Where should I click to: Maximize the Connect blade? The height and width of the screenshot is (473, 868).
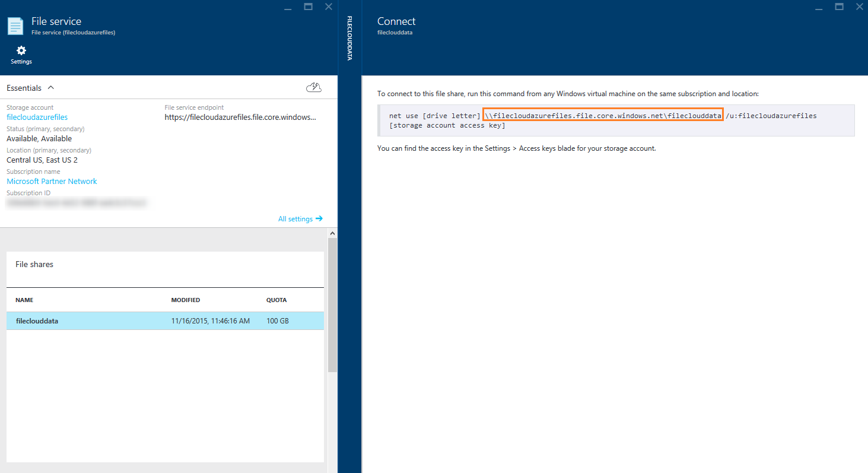pos(839,7)
